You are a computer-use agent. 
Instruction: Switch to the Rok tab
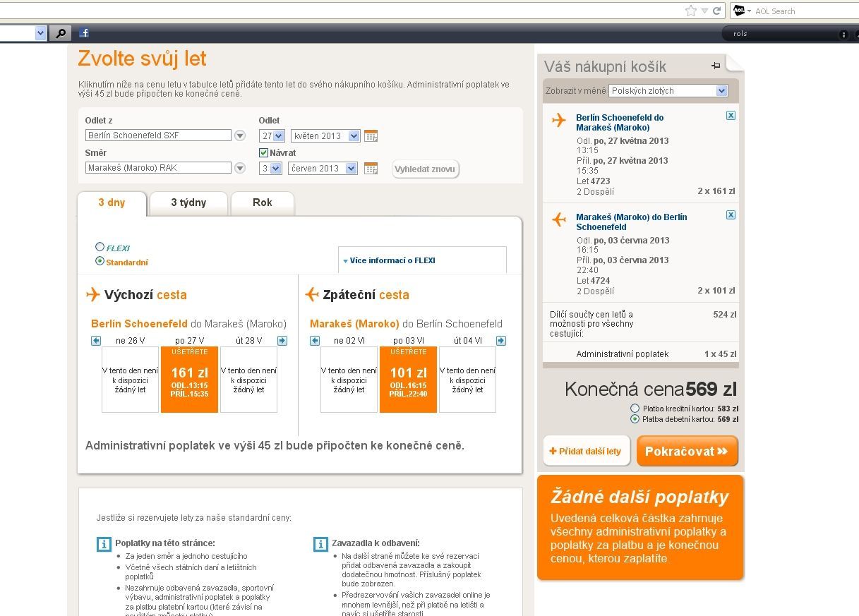coord(263,203)
